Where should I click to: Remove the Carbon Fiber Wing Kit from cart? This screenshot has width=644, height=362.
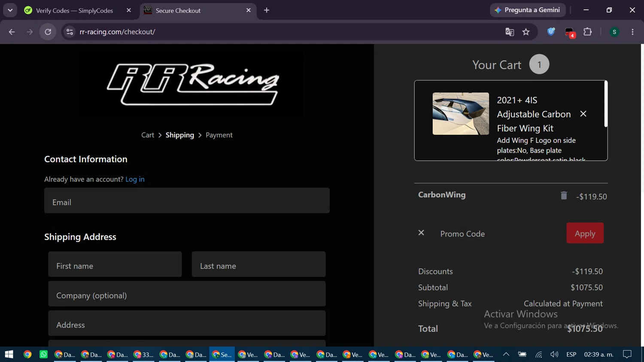[583, 114]
